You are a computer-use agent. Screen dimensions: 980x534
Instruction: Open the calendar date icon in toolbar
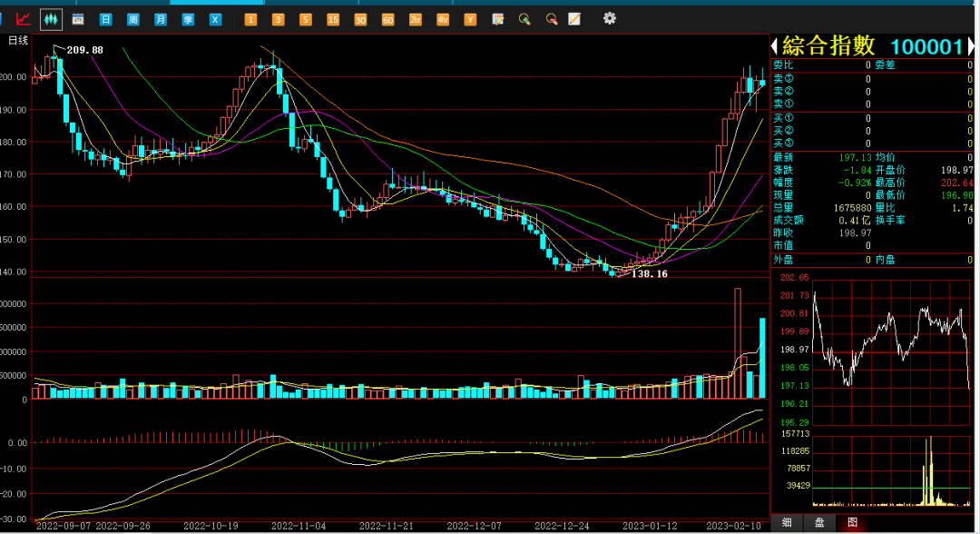point(78,18)
